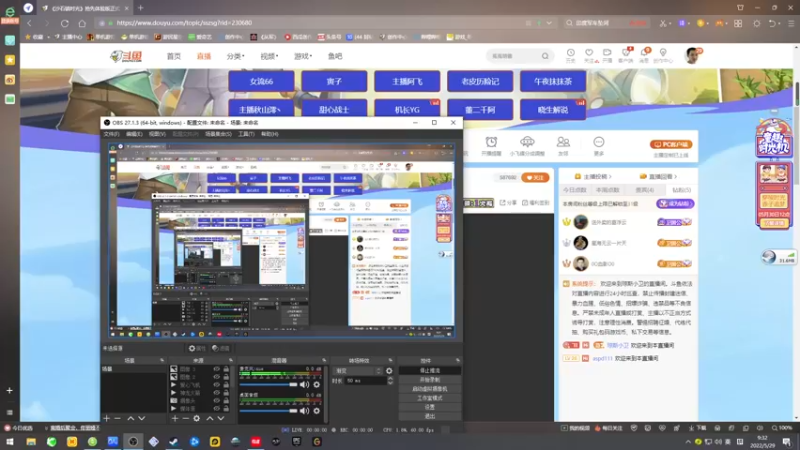Image resolution: width=800 pixels, height=450 pixels.
Task: Move the OBS scene down
Action: tap(142, 418)
